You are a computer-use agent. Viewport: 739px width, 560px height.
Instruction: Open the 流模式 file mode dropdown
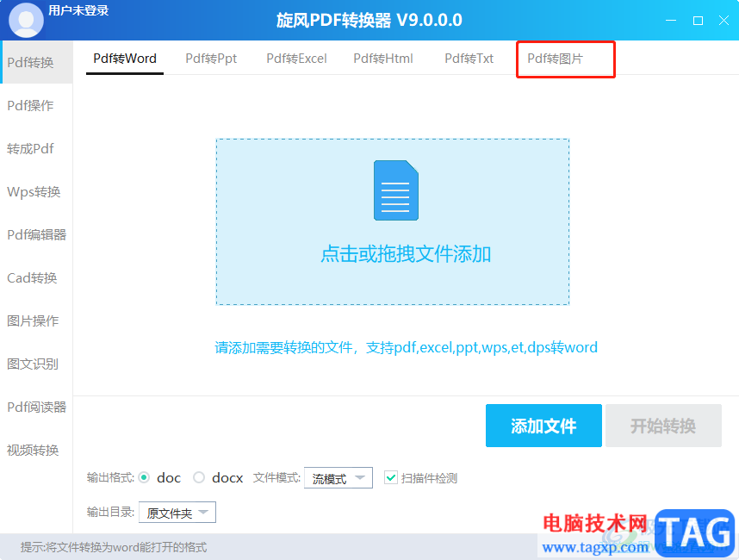(x=338, y=478)
